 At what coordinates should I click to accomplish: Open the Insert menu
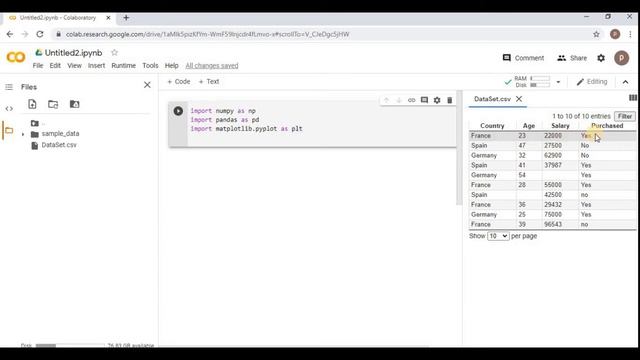coord(96,65)
